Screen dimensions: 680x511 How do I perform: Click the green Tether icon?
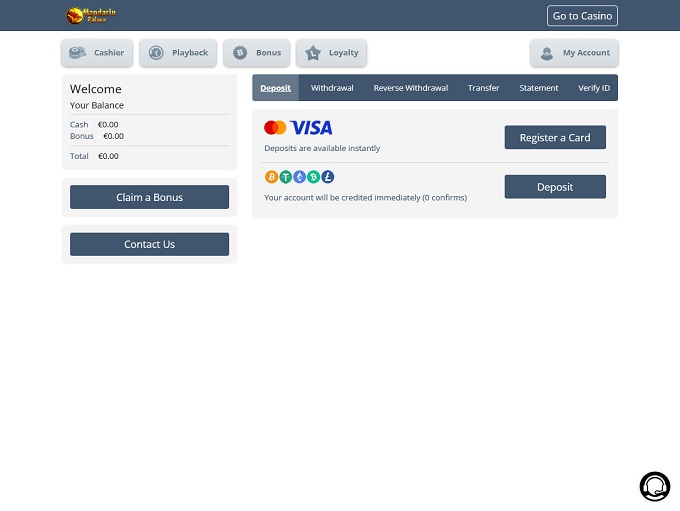[285, 177]
